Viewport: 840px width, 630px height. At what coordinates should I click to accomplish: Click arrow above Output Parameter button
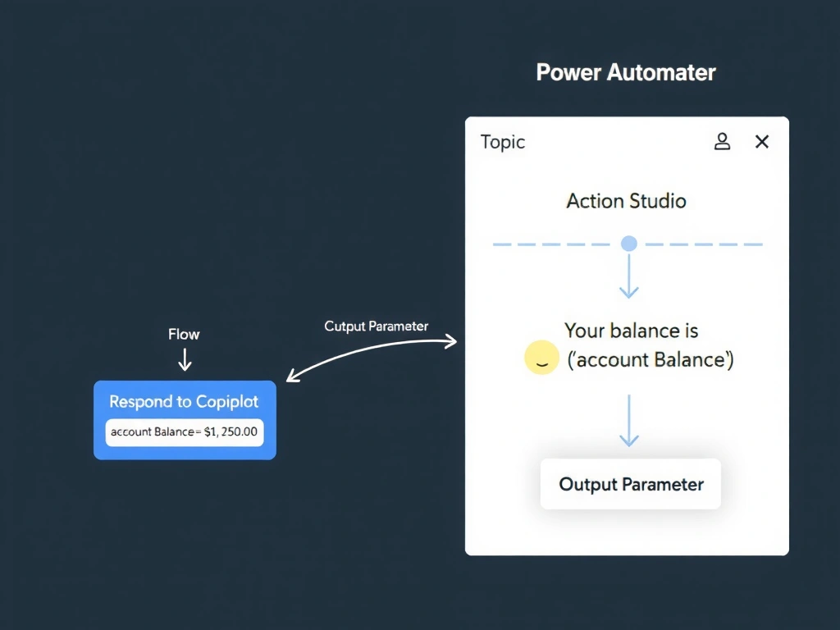click(629, 421)
